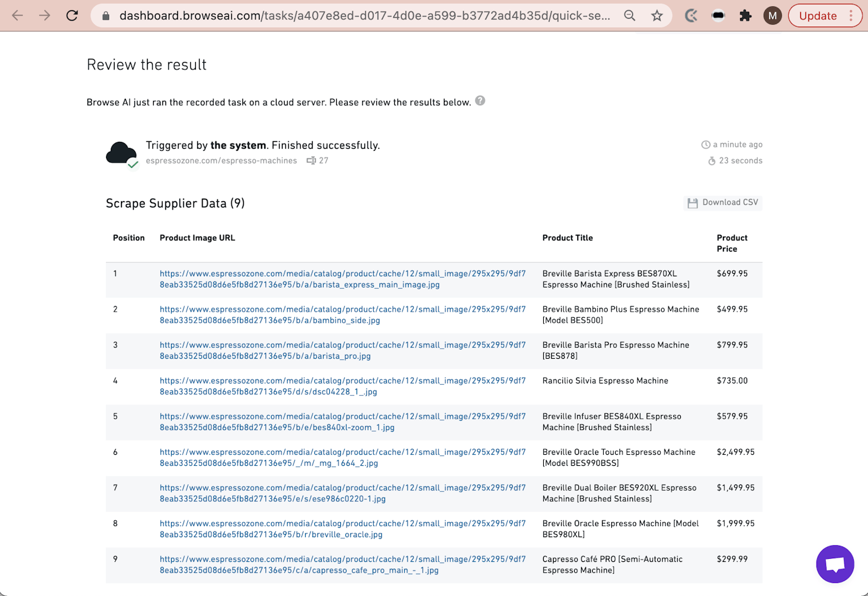Select the Rancilio Silvia Espresso Machine title
This screenshot has width=868, height=596.
605,381
